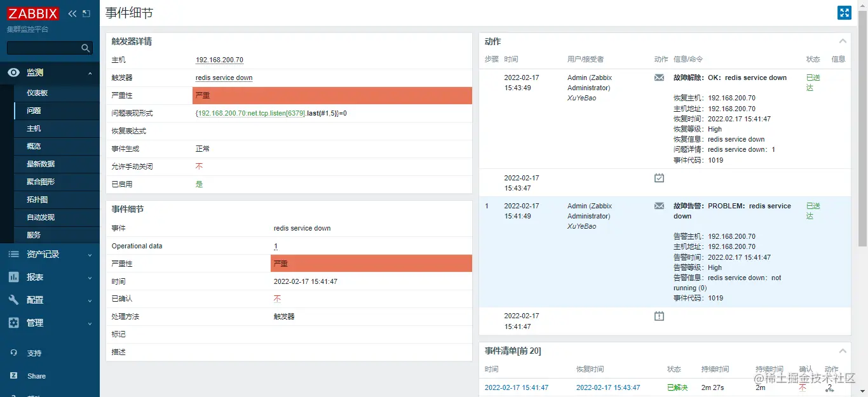Click the page vertical scrollbar

[862, 127]
